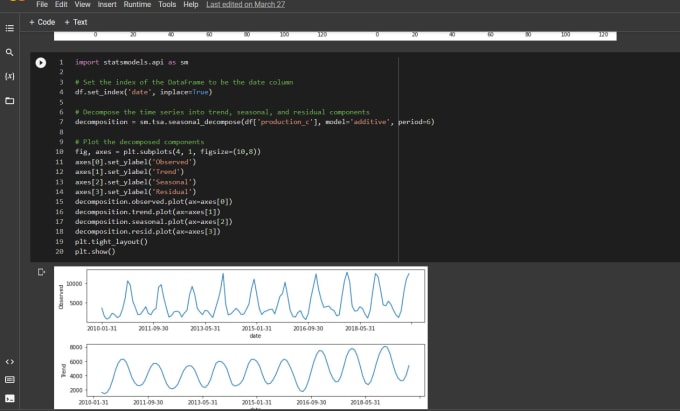This screenshot has height=411, width=680.
Task: Open 'Last edited on March 27' revision link
Action: click(x=245, y=4)
